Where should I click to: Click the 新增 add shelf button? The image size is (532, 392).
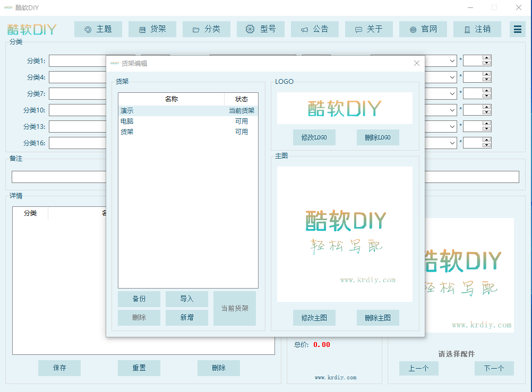coord(187,318)
